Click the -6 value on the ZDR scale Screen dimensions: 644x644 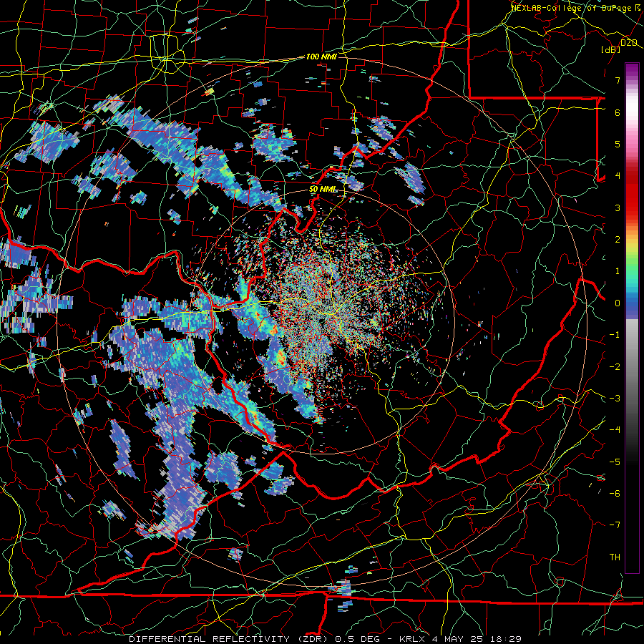click(615, 494)
